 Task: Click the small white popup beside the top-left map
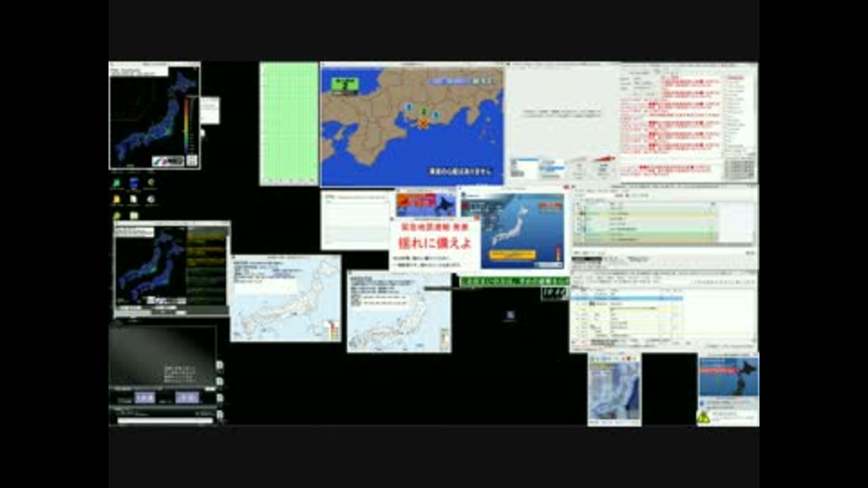210,110
